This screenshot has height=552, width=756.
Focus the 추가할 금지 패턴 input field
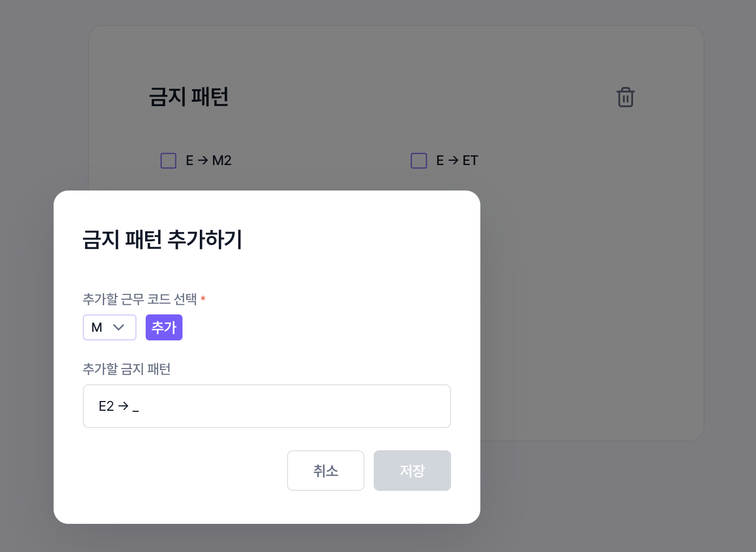[x=267, y=406]
